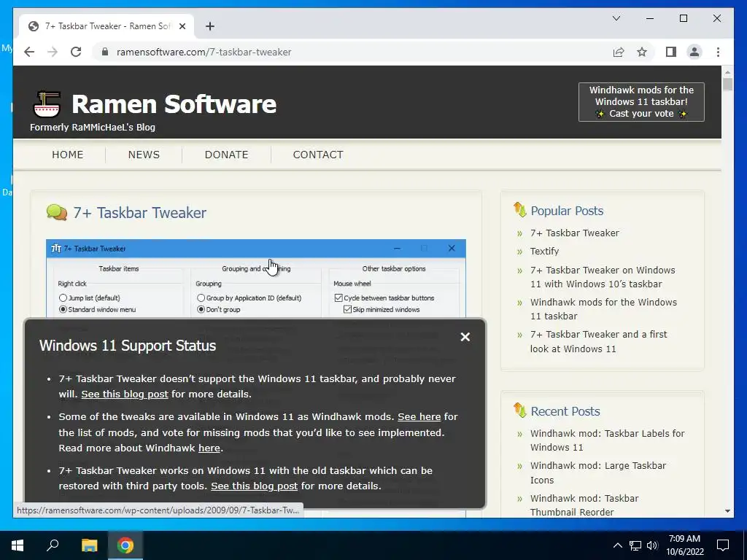This screenshot has height=560, width=747.
Task: Click the speech bubble icon beside post title
Action: coord(57,212)
